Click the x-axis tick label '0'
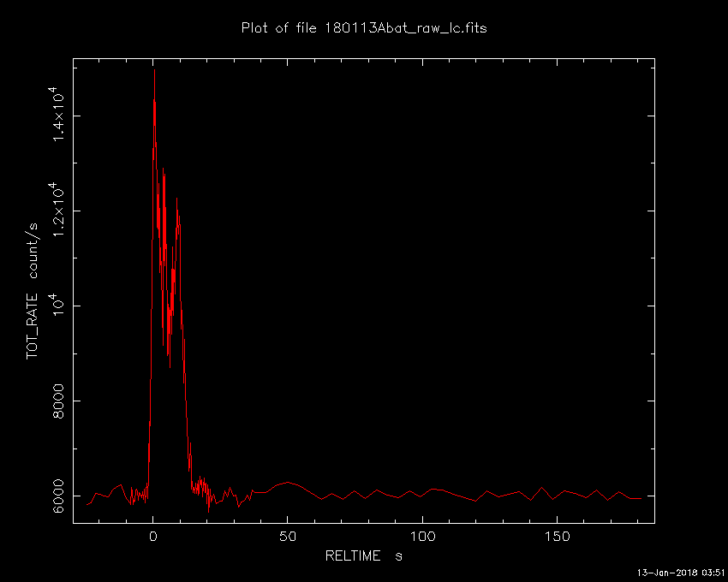The height and width of the screenshot is (582, 728). pyautogui.click(x=152, y=537)
